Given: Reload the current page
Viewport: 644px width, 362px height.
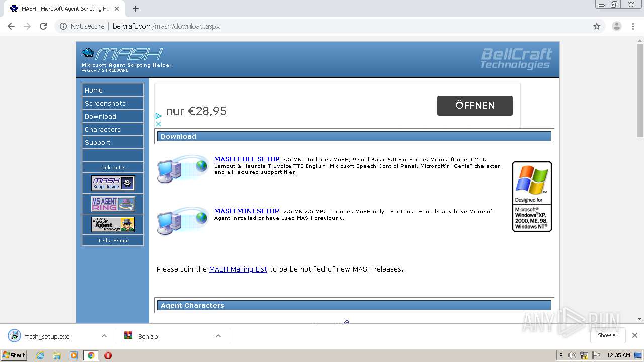Looking at the screenshot, I should (x=43, y=26).
